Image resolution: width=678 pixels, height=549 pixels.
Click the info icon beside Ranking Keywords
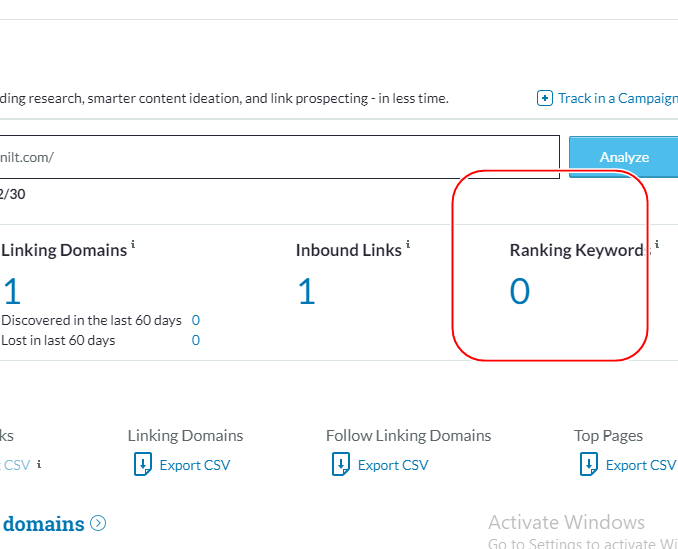(656, 244)
